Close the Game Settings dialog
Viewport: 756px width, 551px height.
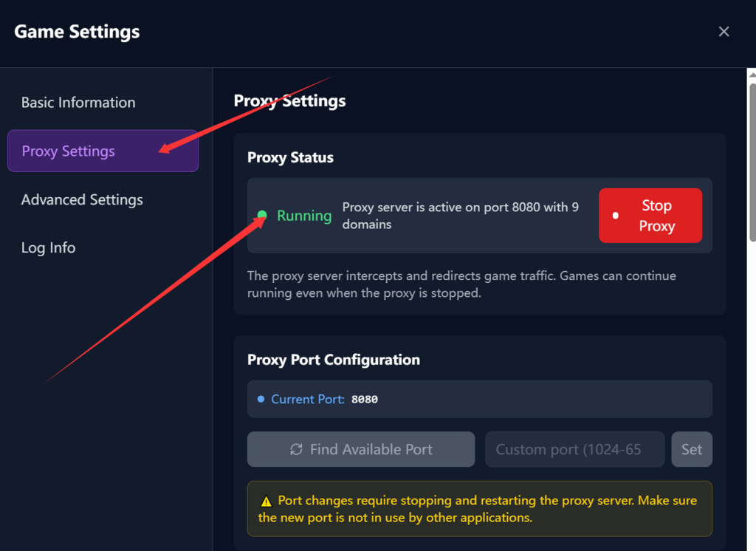724,31
